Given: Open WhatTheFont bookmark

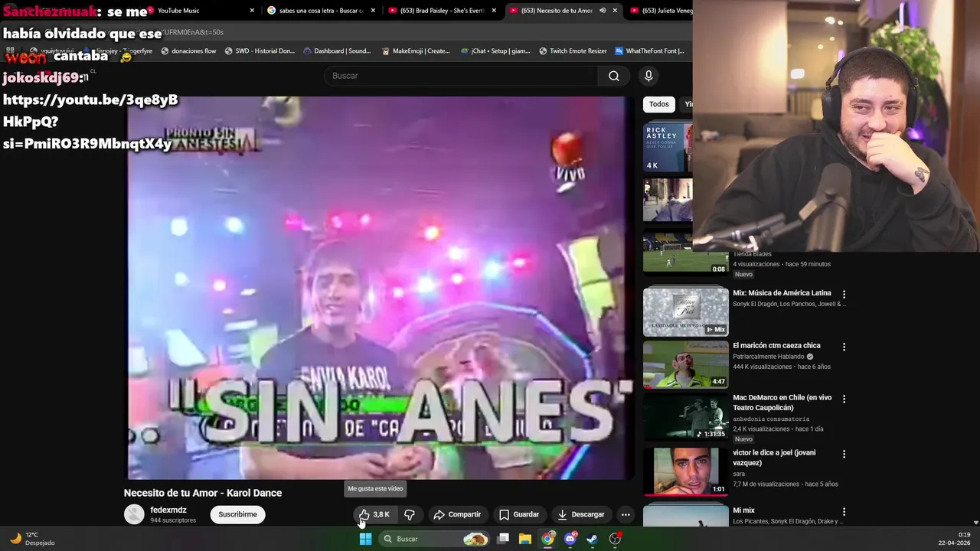Looking at the screenshot, I should pos(649,51).
